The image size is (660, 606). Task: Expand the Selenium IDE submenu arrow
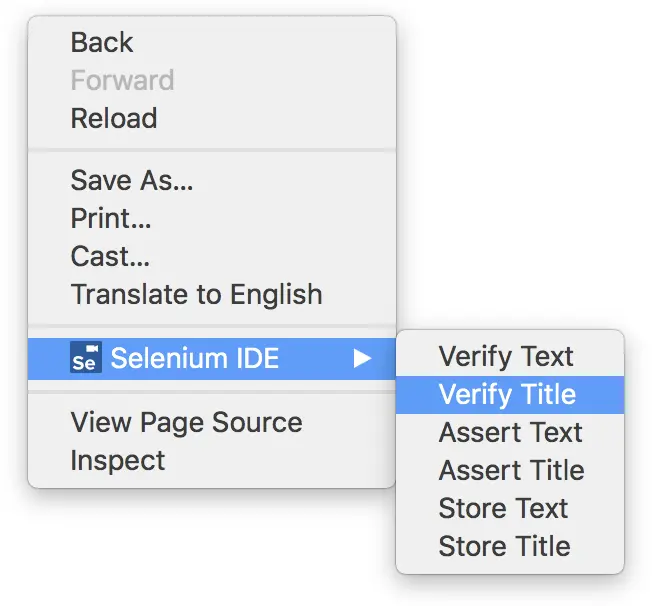click(x=362, y=359)
